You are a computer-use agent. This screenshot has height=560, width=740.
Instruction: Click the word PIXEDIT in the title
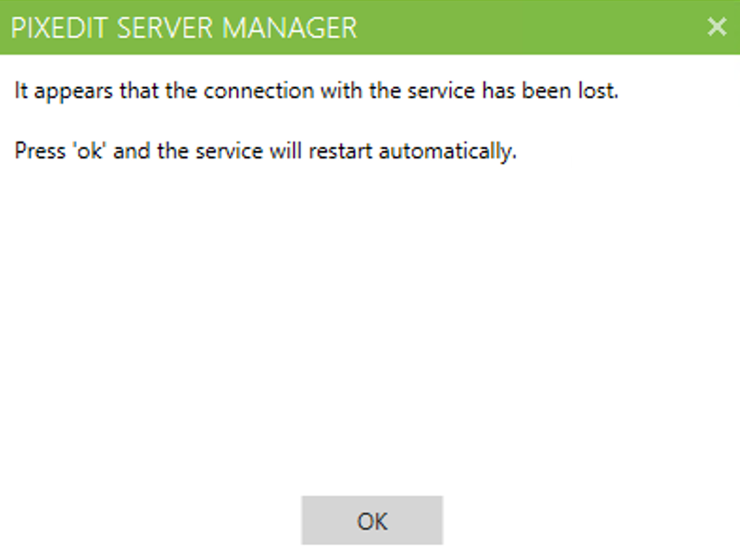(59, 28)
